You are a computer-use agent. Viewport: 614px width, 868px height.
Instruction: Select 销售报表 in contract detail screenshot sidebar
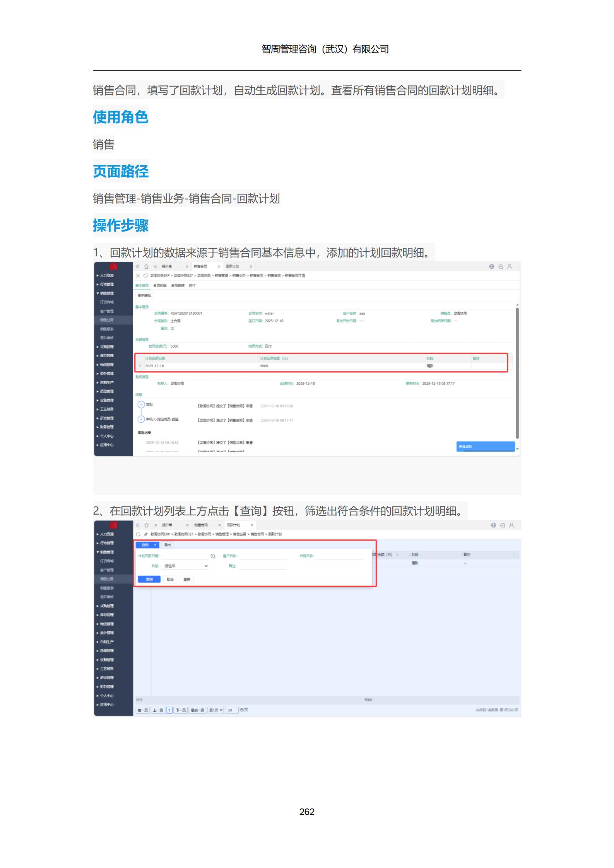click(107, 329)
